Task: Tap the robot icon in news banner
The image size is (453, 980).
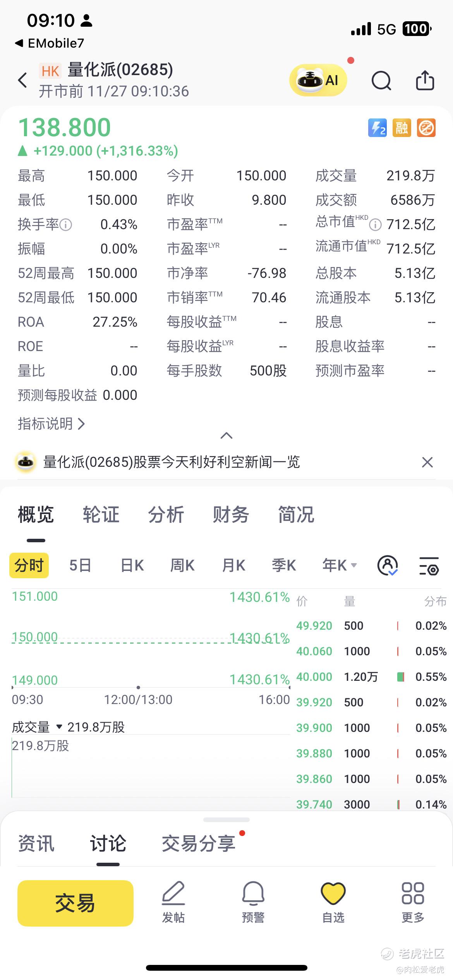Action: point(26,462)
